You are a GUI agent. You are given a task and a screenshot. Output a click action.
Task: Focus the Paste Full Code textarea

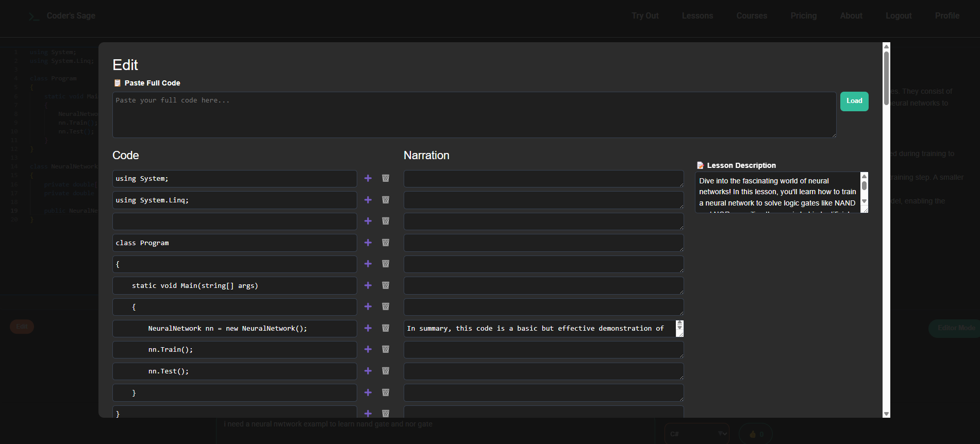(474, 115)
